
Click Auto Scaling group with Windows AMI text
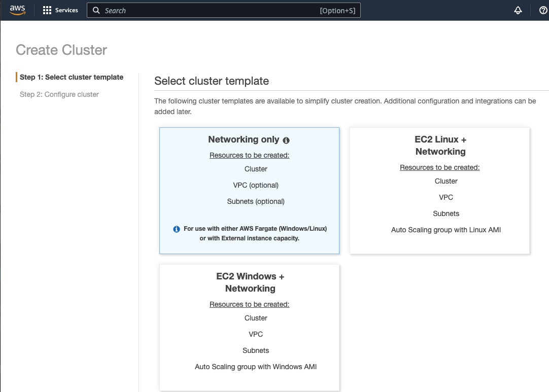pos(256,367)
